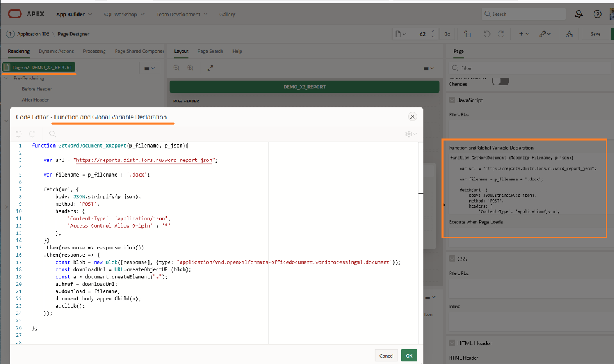Select the After Header tree item
This screenshot has width=615, height=364.
point(35,100)
